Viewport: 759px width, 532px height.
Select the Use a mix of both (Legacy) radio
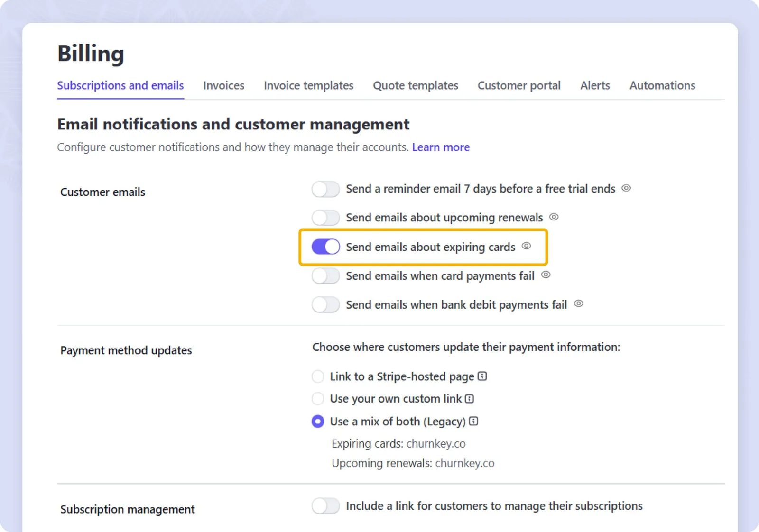pyautogui.click(x=318, y=421)
